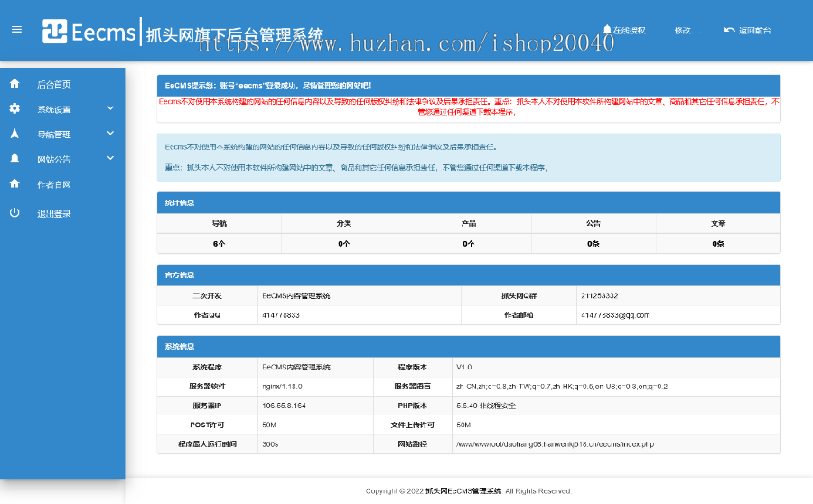Select the V1.0 program version value
813x504 pixels.
click(464, 367)
